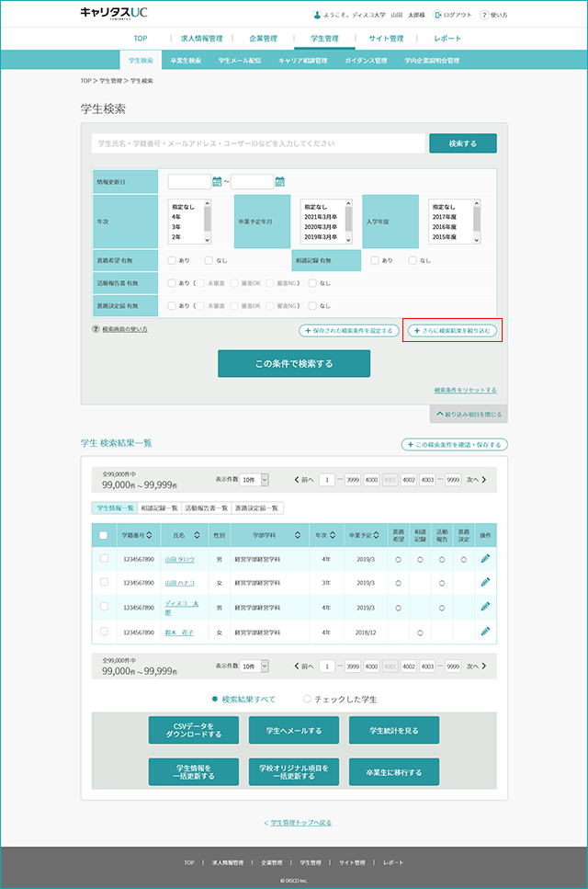Viewport: 588px width, 889px height.
Task: Click 入学年度 listbox scrollbar thumb
Action: pyautogui.click(x=477, y=218)
